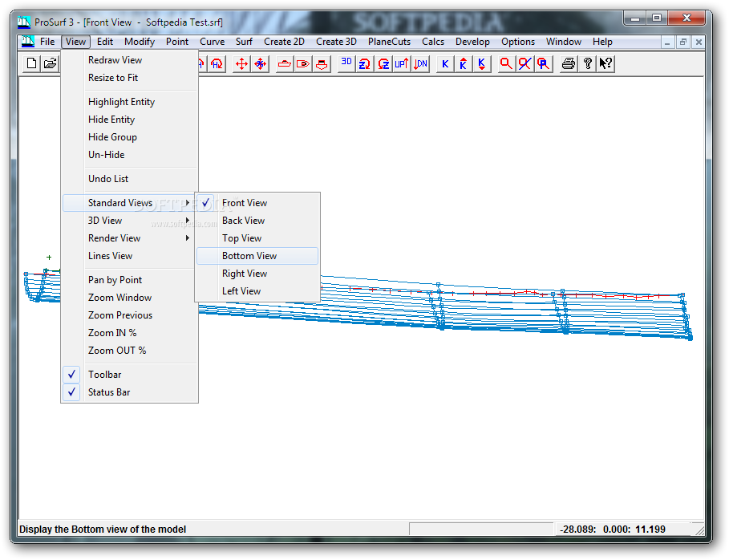The width and height of the screenshot is (729, 560).
Task: Expand the Render View submenu
Action: (130, 238)
